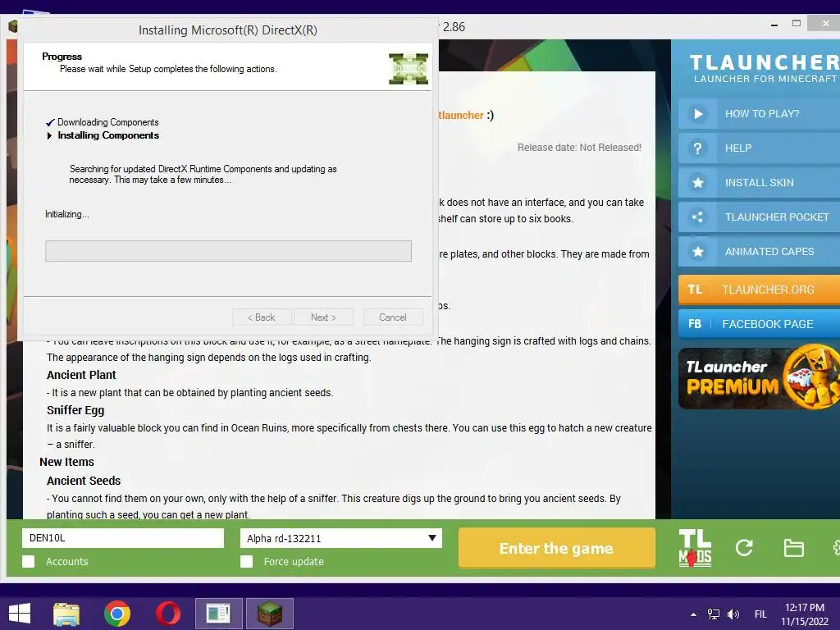Open the HOW TO PLAY? guide
840x630 pixels.
[759, 113]
